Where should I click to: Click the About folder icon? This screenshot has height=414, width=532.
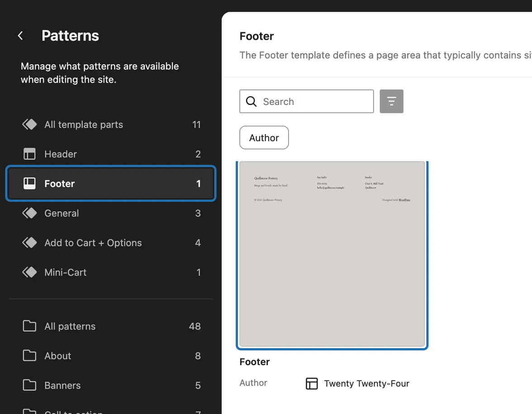point(29,356)
